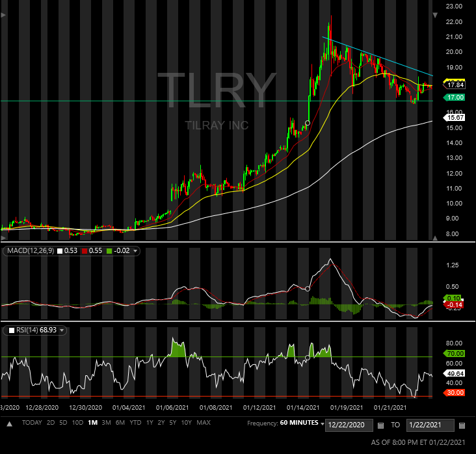Viewport: 476px width, 454px height.
Task: Click the red MACD signal color swatch
Action: pyautogui.click(x=85, y=251)
